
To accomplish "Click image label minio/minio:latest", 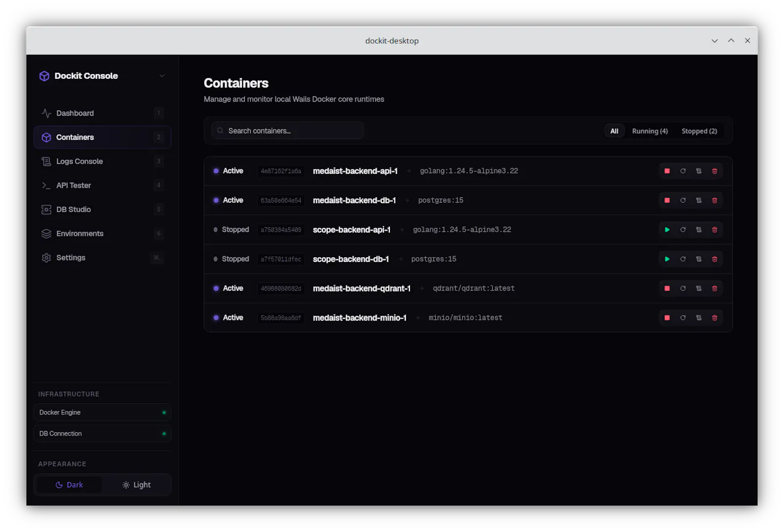I will [x=465, y=318].
